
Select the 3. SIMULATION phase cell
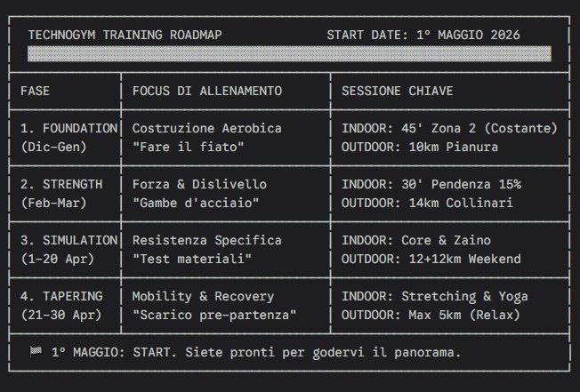(x=68, y=241)
